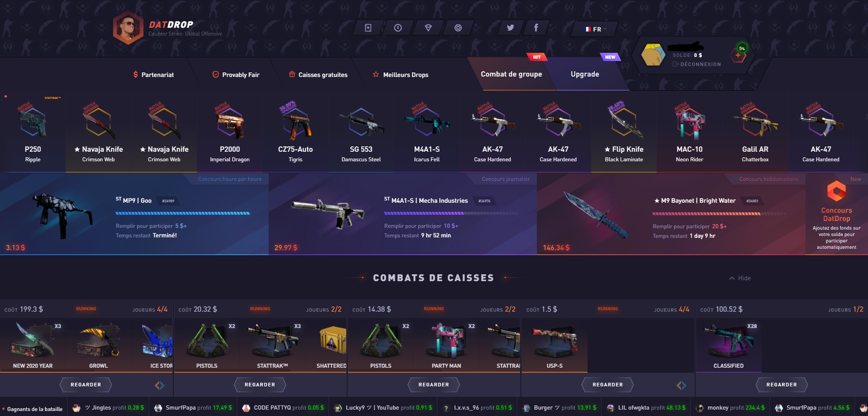This screenshot has height=416, width=868.
Task: Expand arrows on the 1.5 $ battle
Action: tap(681, 385)
